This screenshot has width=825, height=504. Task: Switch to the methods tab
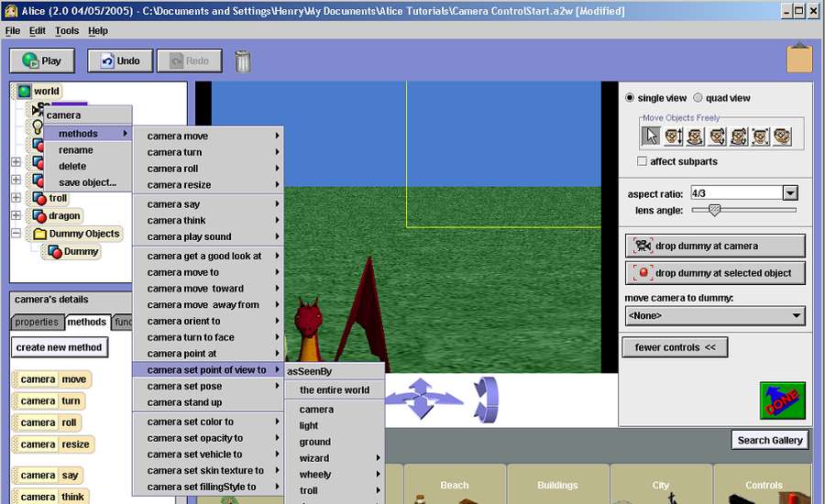(x=87, y=322)
